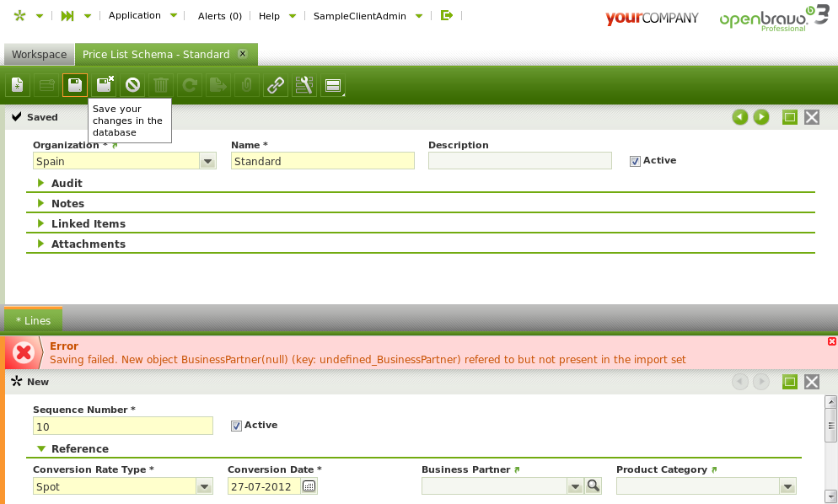This screenshot has height=504, width=838.
Task: Dismiss the red error message
Action: click(x=832, y=341)
